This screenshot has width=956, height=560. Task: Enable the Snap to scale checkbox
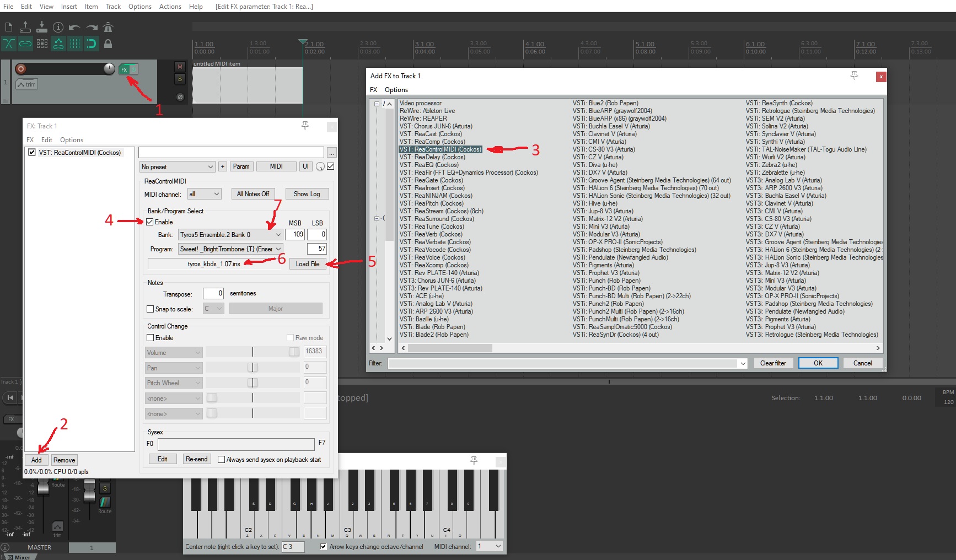point(150,309)
